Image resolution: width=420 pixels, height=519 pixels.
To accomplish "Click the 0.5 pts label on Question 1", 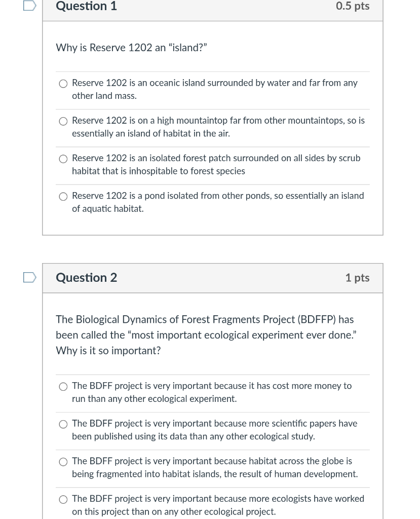I will (x=353, y=6).
